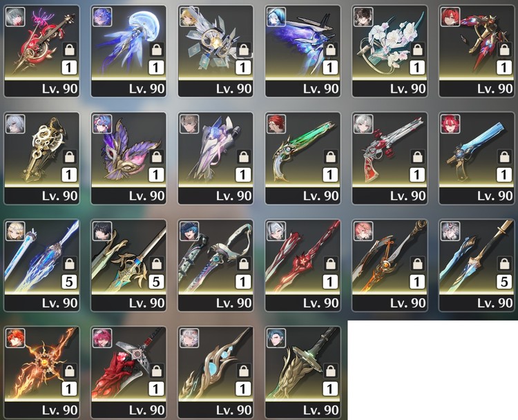The height and width of the screenshot is (420, 518).
Task: Choose the dark red crystal broadblade
Action: click(128, 372)
